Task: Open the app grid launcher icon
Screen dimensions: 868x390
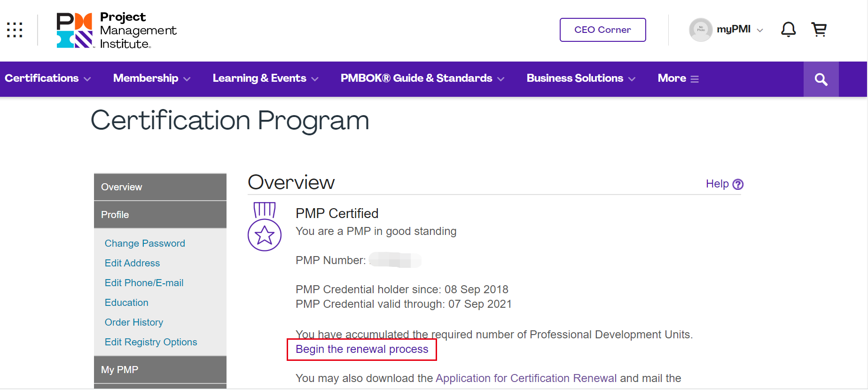Action: [x=15, y=30]
